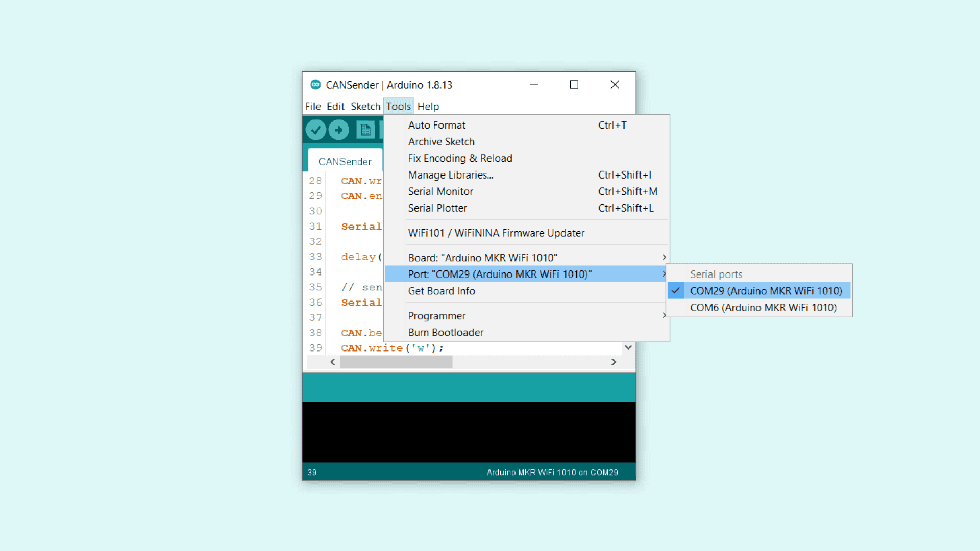This screenshot has height=551, width=980.
Task: Switch to the CANSender sketch tab
Action: click(x=345, y=162)
